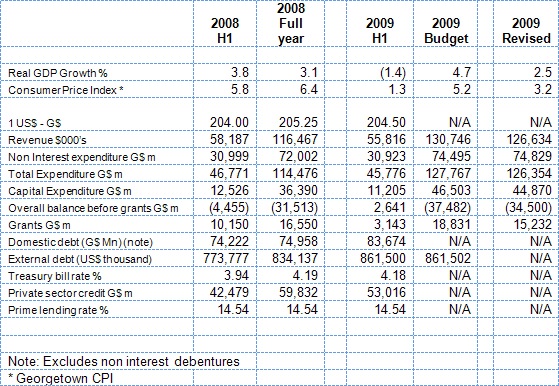Select the '2009 H1' column header
Viewport: 559px width, 386px height.
pyautogui.click(x=380, y=31)
